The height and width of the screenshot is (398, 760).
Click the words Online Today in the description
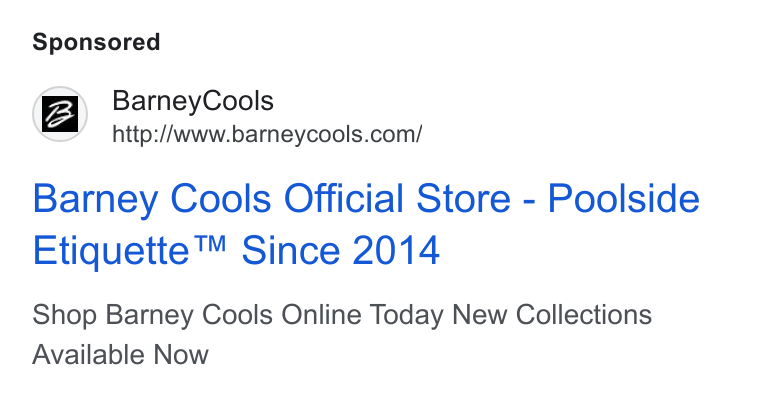point(362,315)
